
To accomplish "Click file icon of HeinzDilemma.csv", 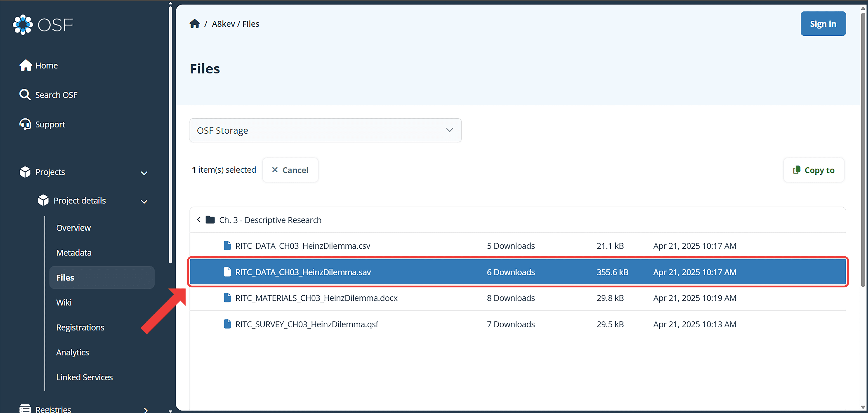I will [227, 246].
